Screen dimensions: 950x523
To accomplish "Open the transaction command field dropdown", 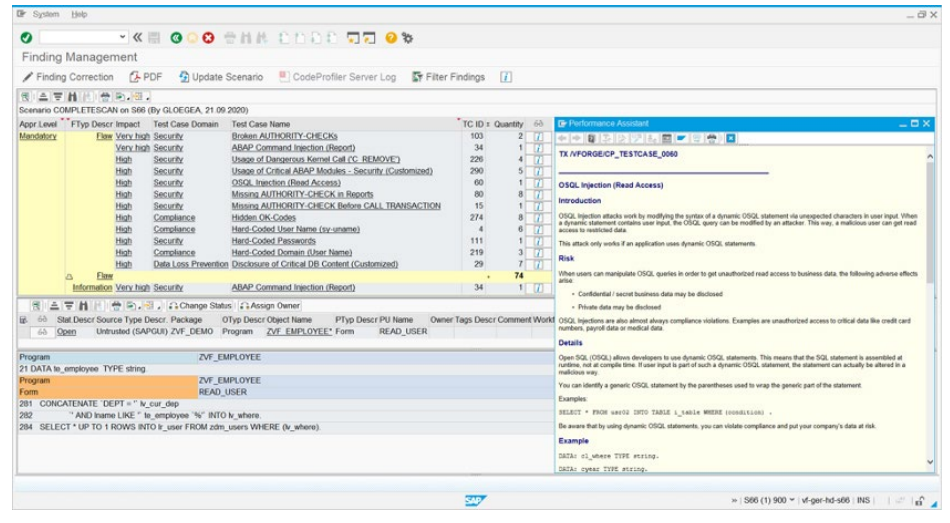I will click(x=122, y=37).
